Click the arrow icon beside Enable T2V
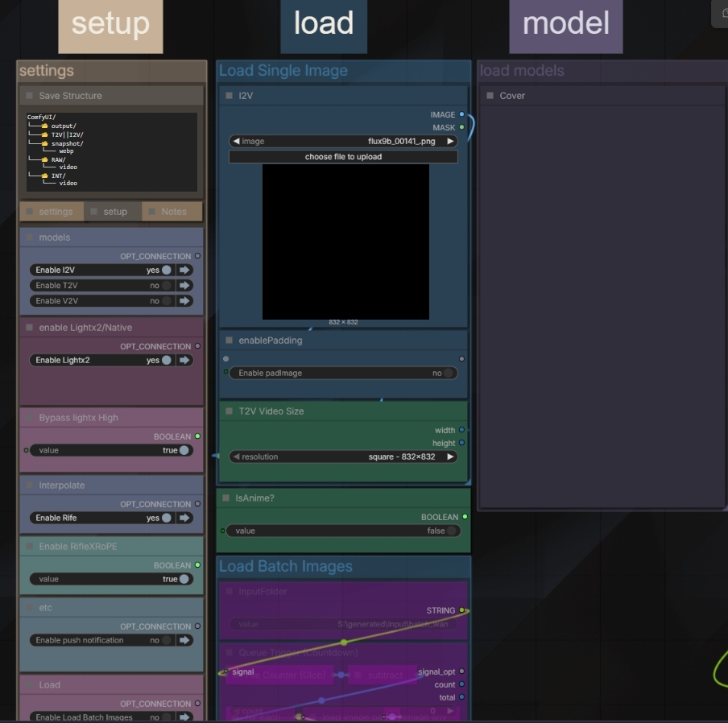 (x=184, y=285)
